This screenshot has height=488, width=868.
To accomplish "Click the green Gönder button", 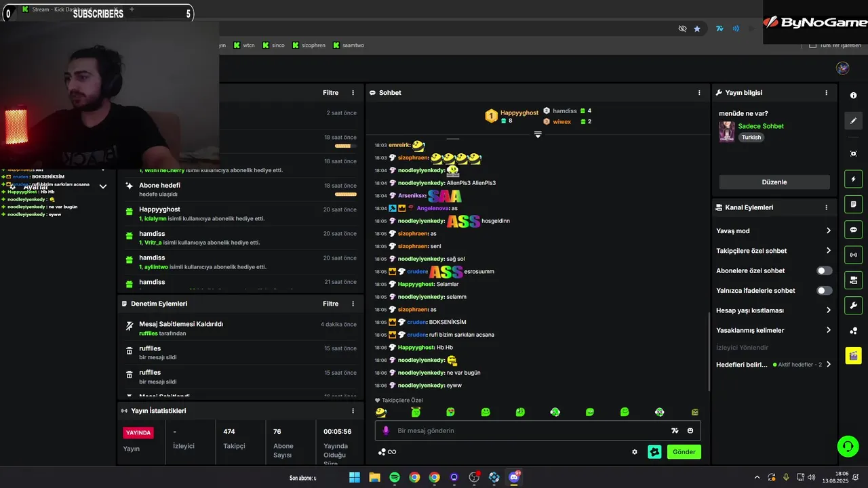I will click(684, 451).
